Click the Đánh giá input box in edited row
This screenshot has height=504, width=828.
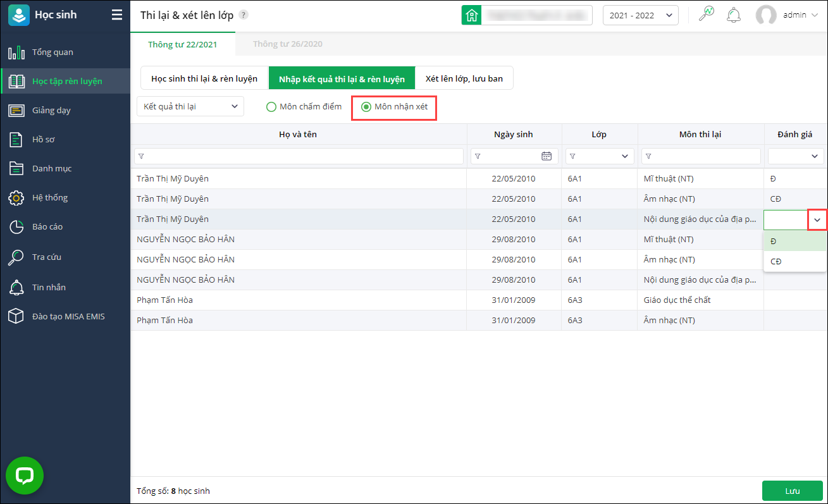(787, 219)
